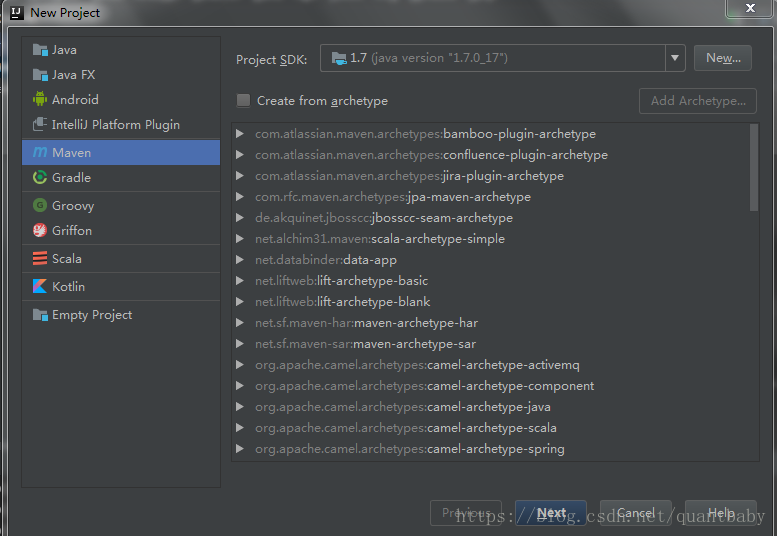Click camel-archetype-spring archetype text
This screenshot has height=536, width=777.
pyautogui.click(x=496, y=449)
